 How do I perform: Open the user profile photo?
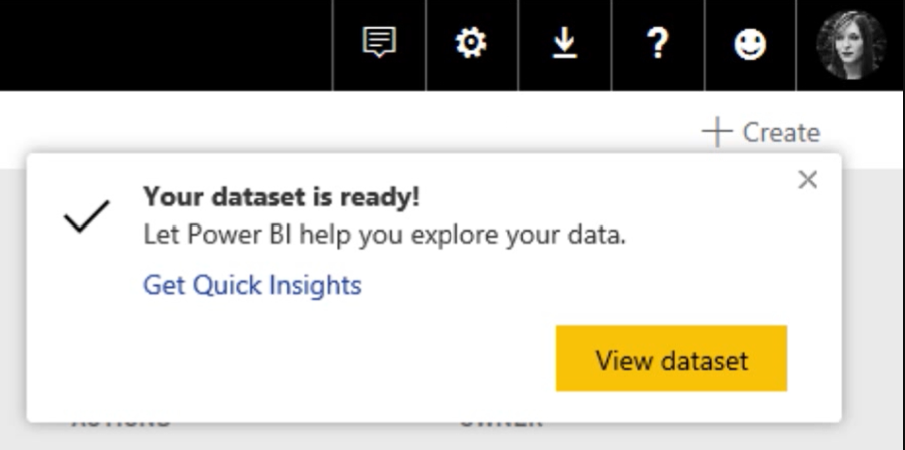tap(851, 44)
